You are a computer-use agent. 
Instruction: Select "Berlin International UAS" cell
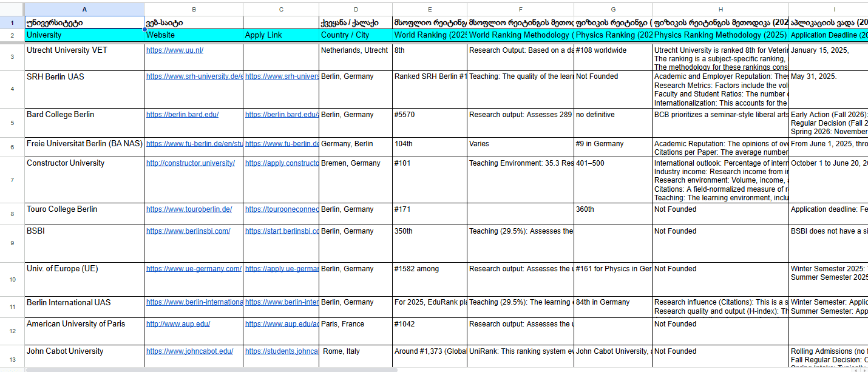coord(84,307)
